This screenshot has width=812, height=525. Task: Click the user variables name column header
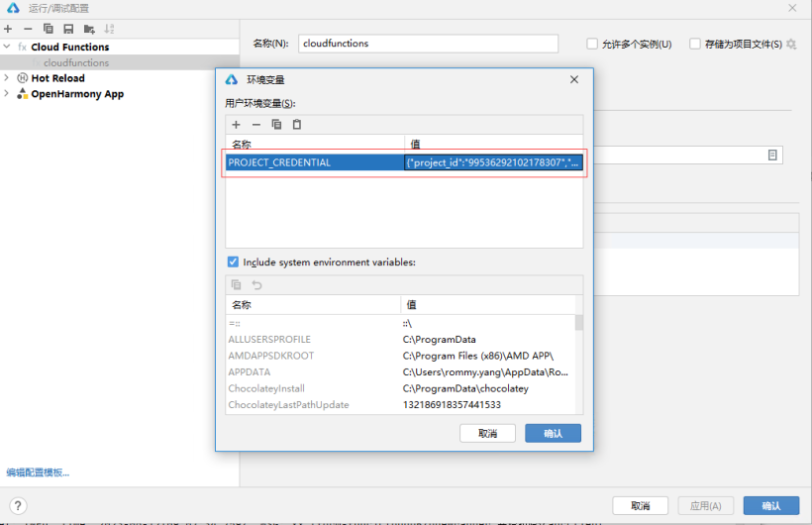315,144
